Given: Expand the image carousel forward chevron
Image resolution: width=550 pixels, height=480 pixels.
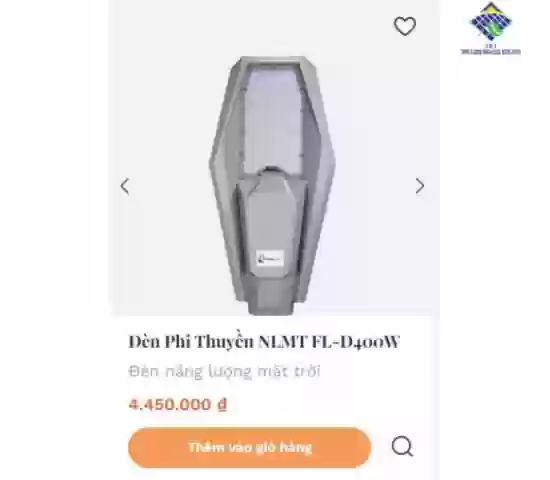Looking at the screenshot, I should pyautogui.click(x=420, y=186).
